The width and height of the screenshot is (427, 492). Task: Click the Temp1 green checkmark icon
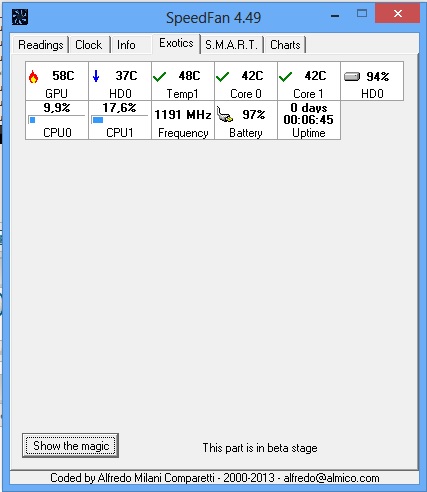tap(159, 77)
